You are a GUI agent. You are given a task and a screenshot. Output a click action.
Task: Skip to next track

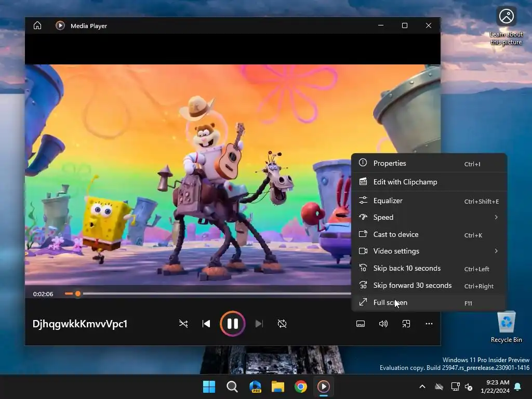tap(259, 324)
